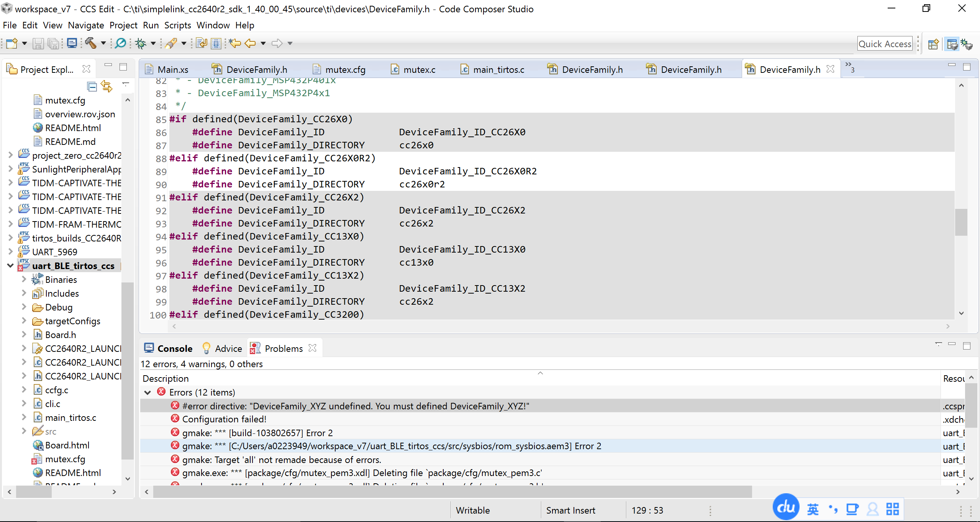980x522 pixels.
Task: Start debugging with the green bug icon
Action: tap(141, 43)
